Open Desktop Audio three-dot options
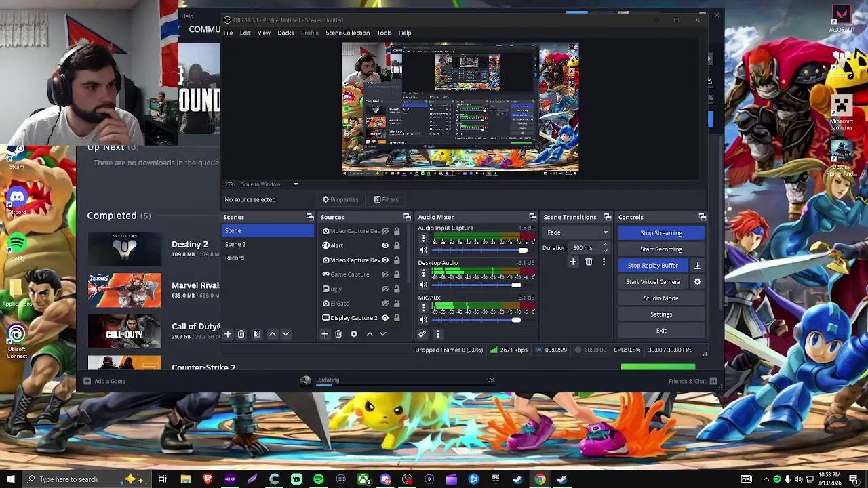This screenshot has width=868, height=488. tap(424, 274)
